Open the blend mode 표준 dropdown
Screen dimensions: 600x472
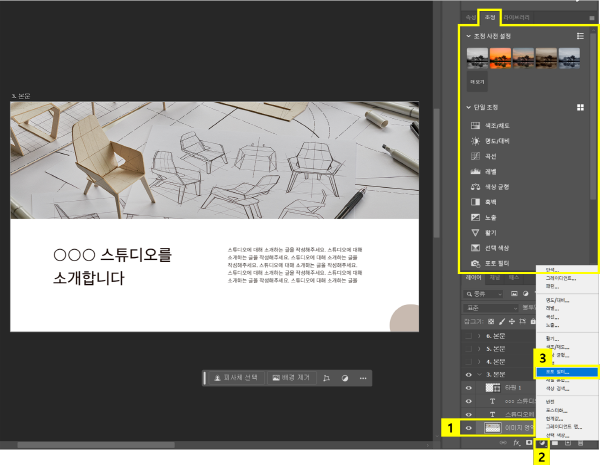point(491,308)
